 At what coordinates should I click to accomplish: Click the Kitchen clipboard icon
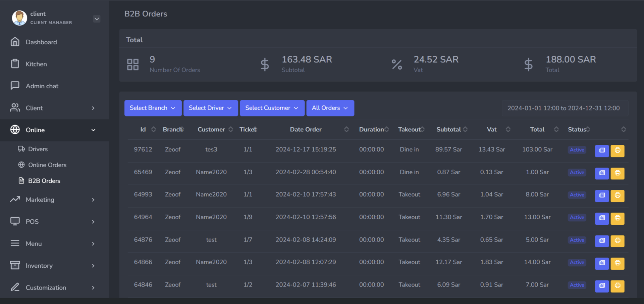click(15, 64)
